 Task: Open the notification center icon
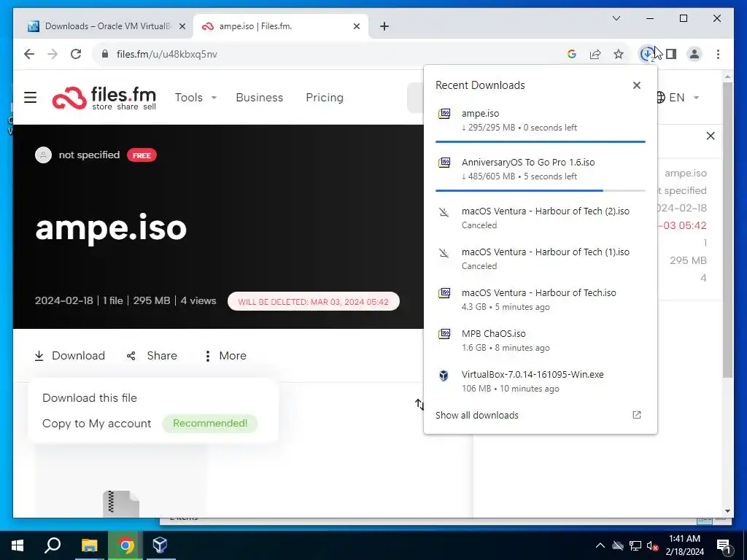(724, 545)
